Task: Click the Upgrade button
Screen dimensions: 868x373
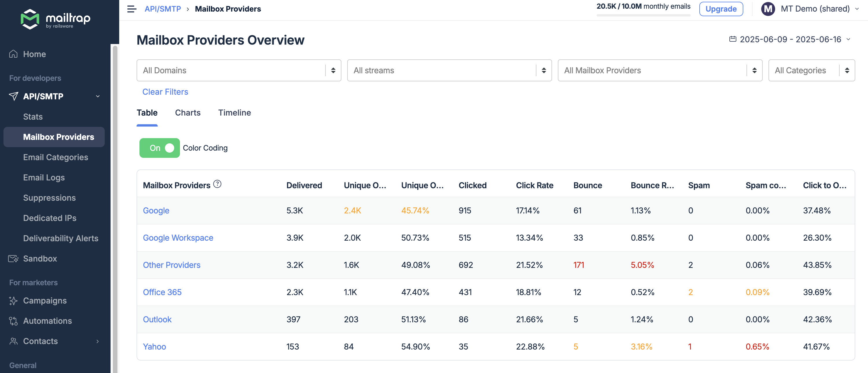Action: (721, 9)
